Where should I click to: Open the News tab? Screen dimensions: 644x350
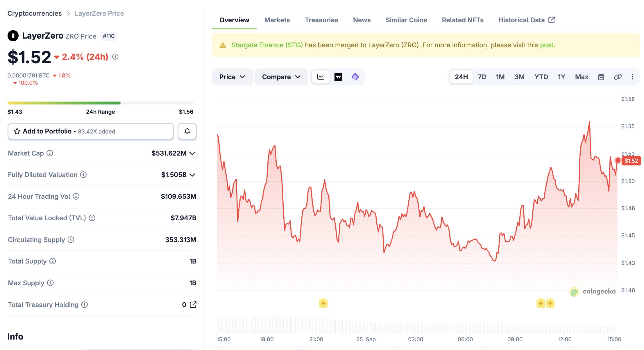pyautogui.click(x=362, y=20)
